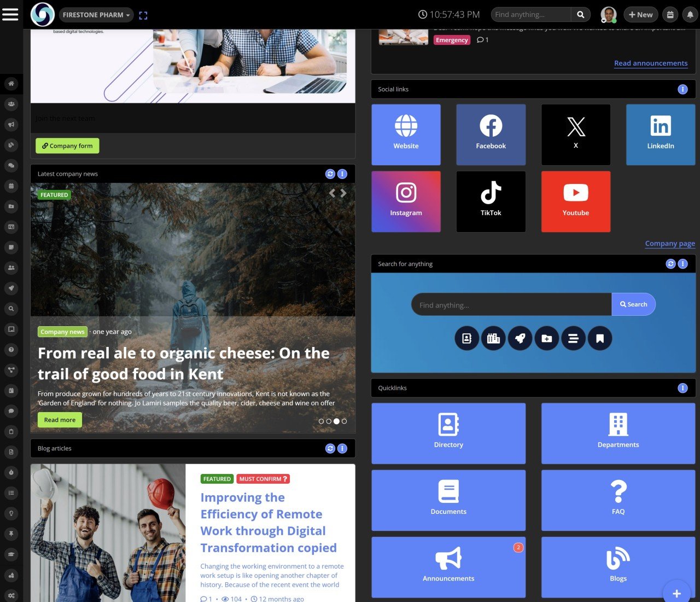Toggle info on the Social links widget

point(682,89)
